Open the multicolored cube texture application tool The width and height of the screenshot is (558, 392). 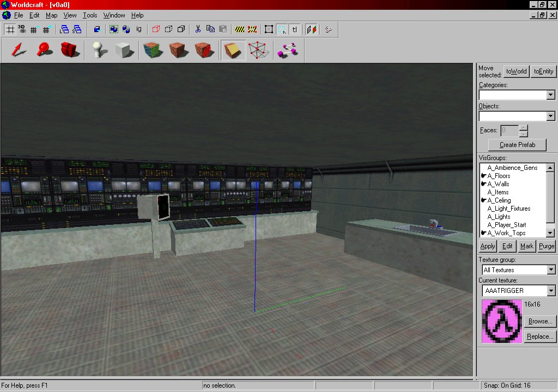point(153,50)
